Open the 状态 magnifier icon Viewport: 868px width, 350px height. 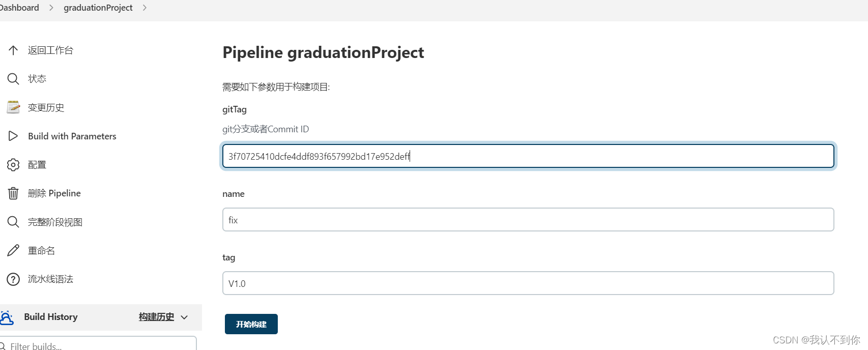coord(13,79)
